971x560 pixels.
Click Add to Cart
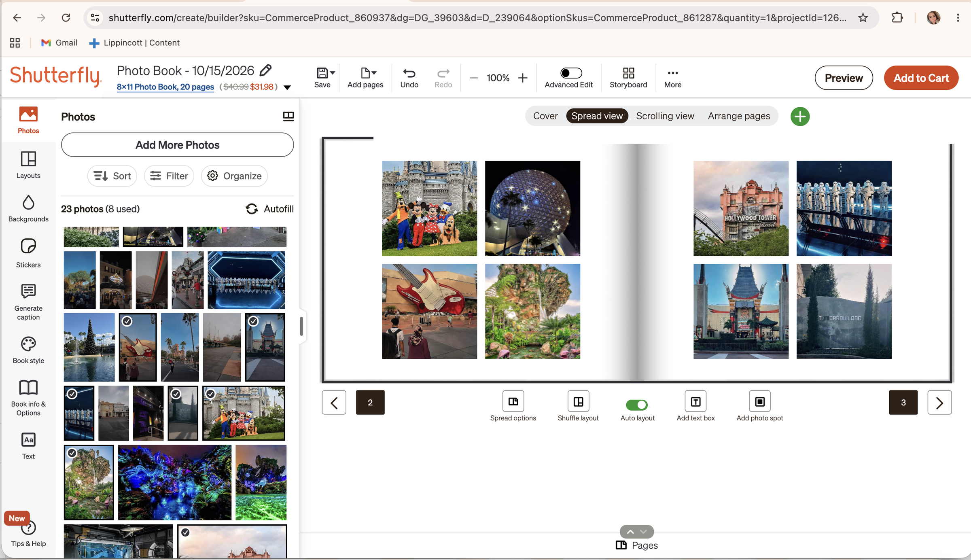click(921, 78)
